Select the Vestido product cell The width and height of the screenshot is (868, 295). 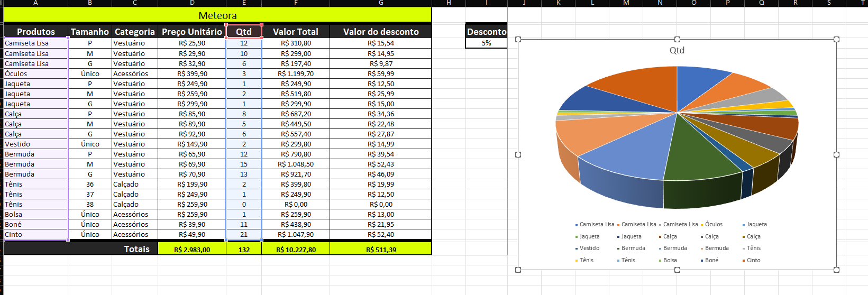pos(36,144)
